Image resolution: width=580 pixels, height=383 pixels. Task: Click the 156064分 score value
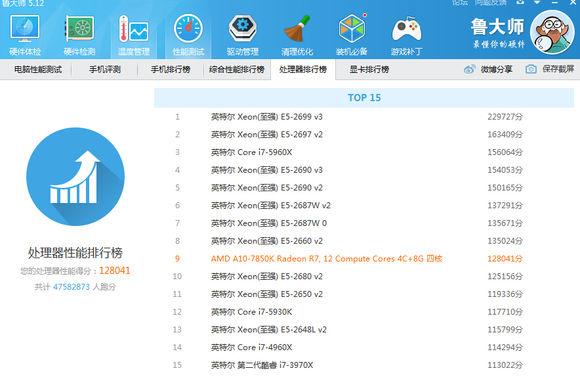click(505, 152)
